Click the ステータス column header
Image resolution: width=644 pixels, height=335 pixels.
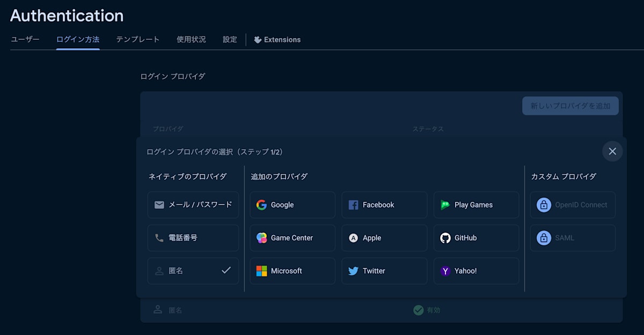click(428, 129)
